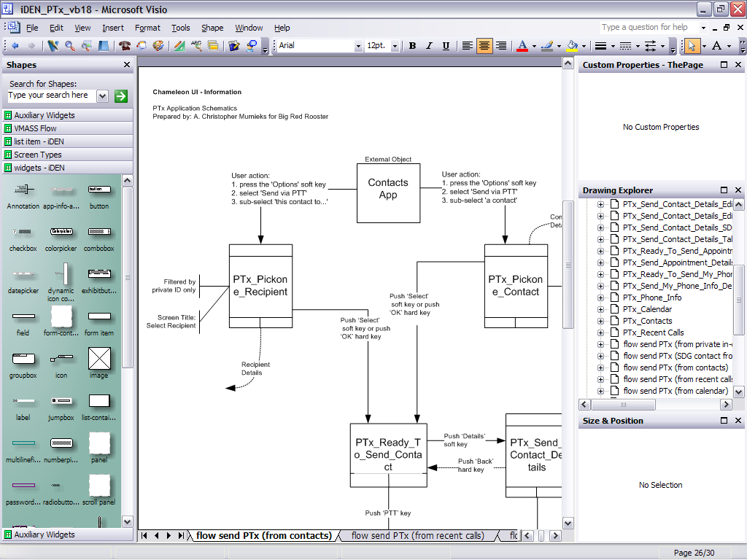This screenshot has height=560, width=747.
Task: Click the blue Back arrow toolbar icon
Action: 15,46
